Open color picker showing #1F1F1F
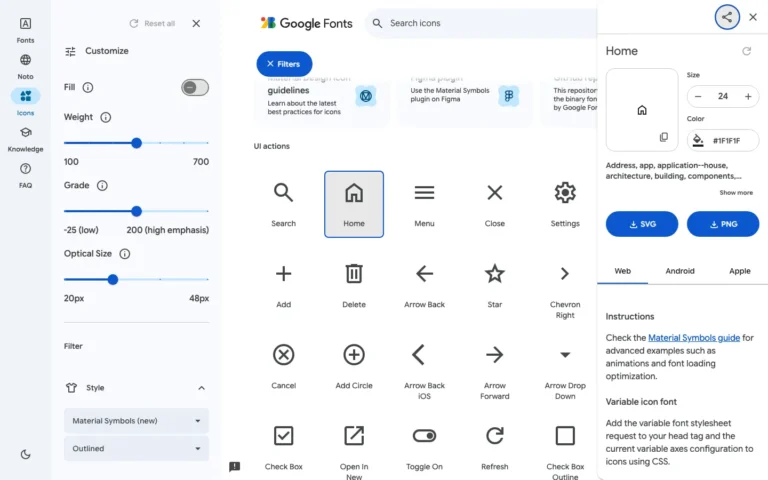 click(x=723, y=141)
